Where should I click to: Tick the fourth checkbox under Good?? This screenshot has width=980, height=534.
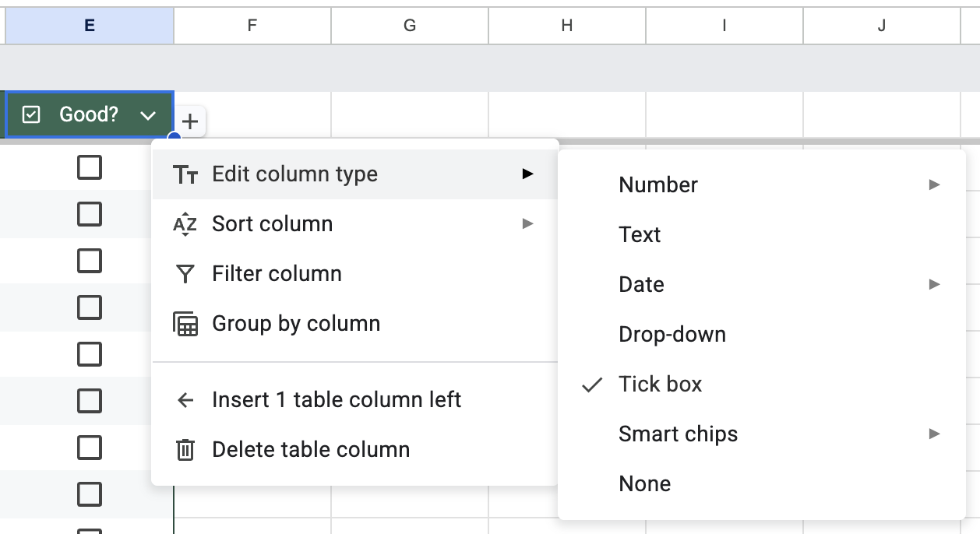90,307
